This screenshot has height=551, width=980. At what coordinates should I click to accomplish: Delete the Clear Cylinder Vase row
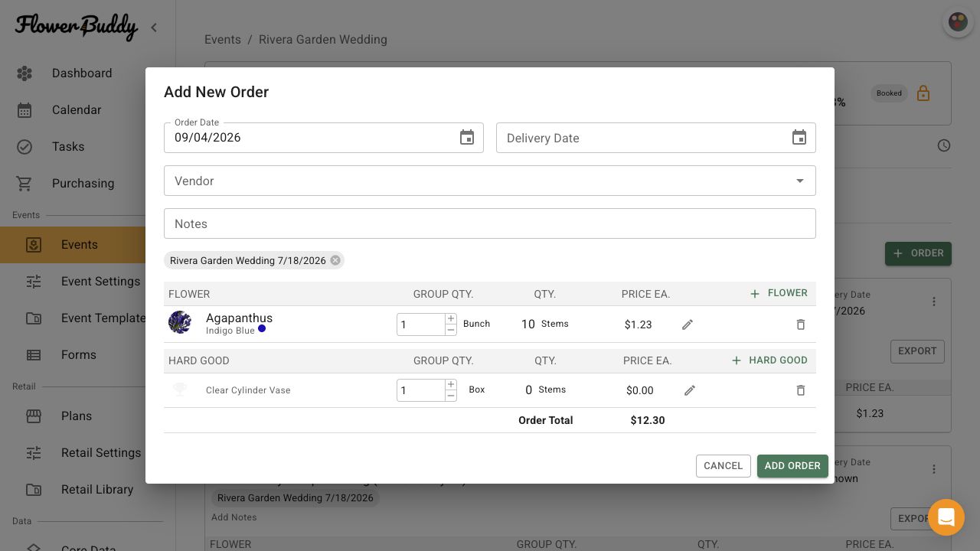801,390
